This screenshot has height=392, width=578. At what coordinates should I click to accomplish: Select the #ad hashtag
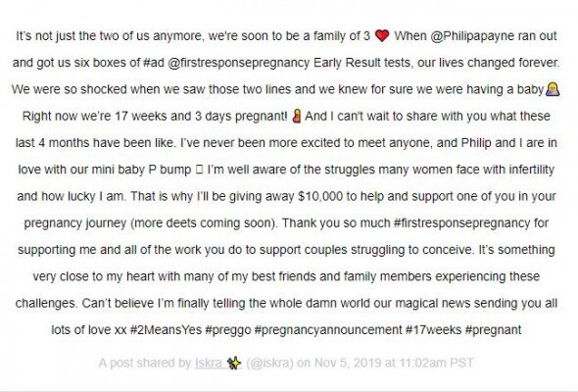tap(154, 63)
